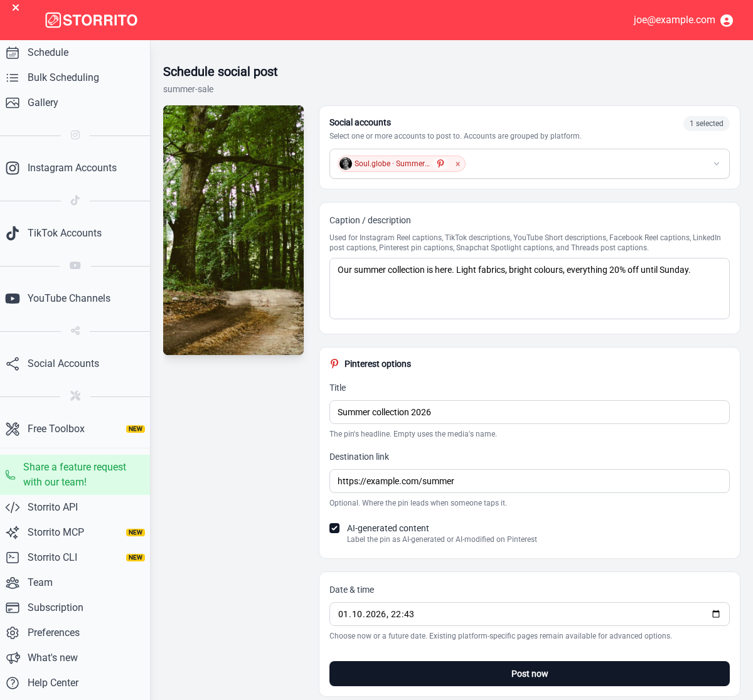Click the Destination link input field

tap(530, 481)
